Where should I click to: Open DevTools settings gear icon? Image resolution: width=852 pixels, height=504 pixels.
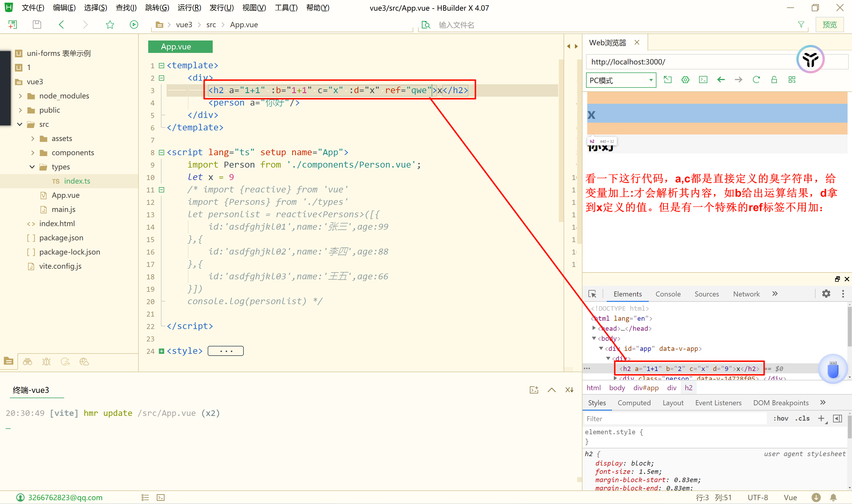(826, 294)
